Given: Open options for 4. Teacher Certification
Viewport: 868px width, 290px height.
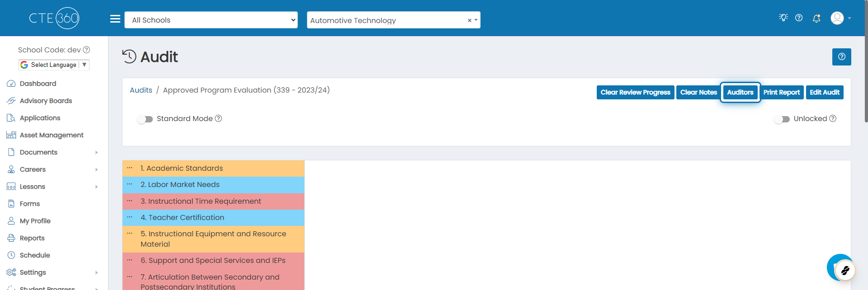Looking at the screenshot, I should click(x=130, y=217).
